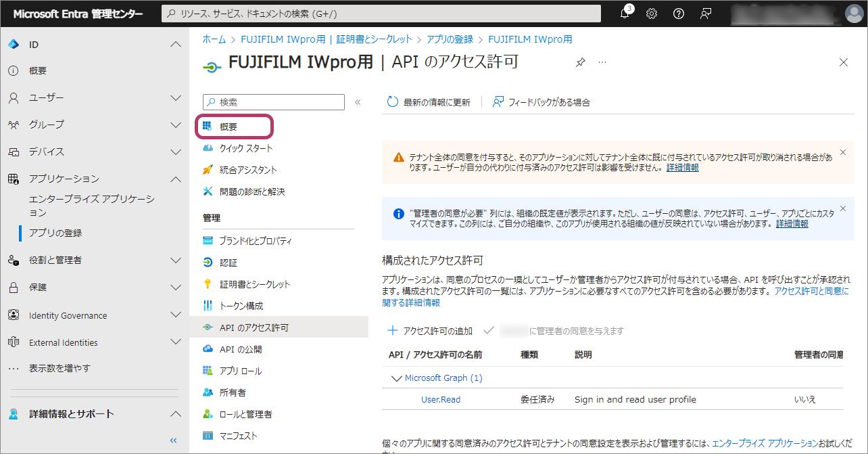Select エンタープライズ アプリケーション in left navigation

[92, 206]
